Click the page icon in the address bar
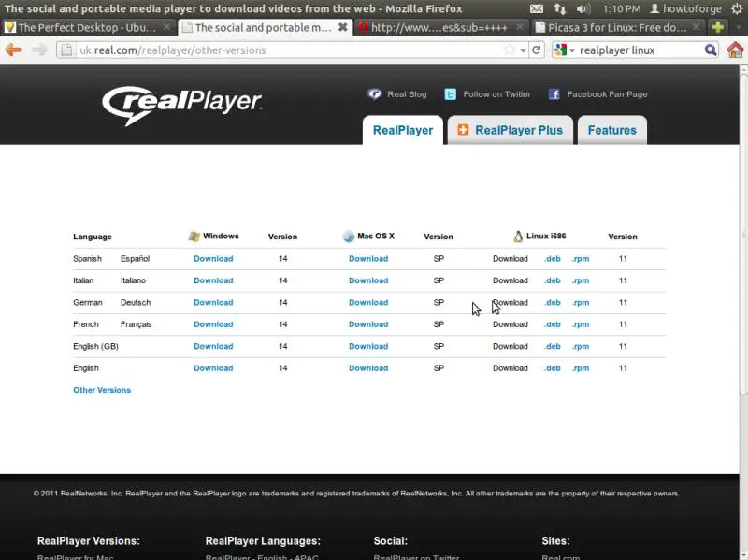 coord(66,50)
